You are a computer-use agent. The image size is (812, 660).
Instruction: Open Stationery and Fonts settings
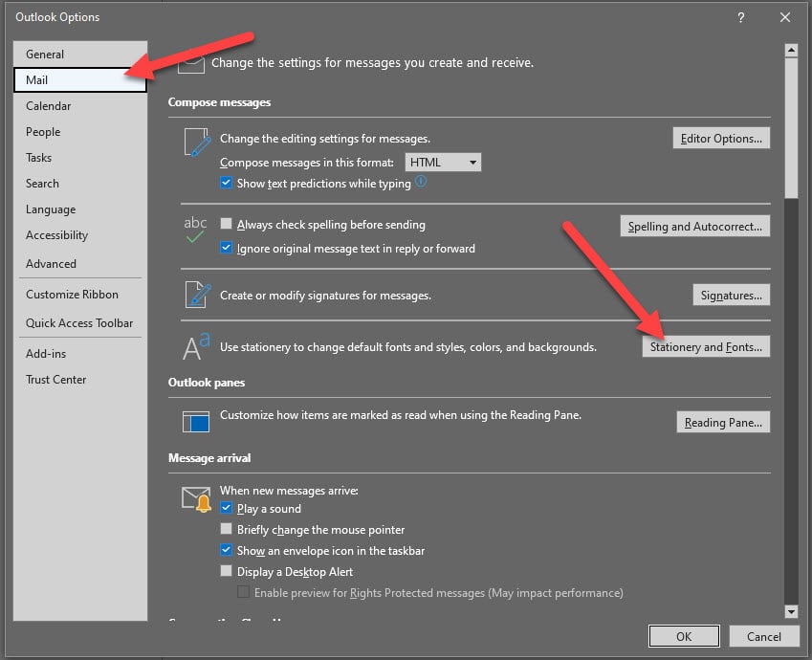click(706, 347)
